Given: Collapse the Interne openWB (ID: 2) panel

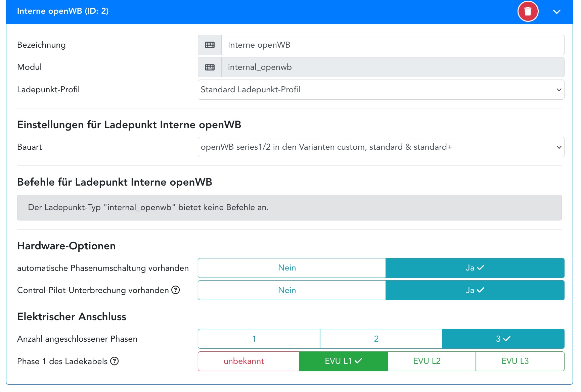Looking at the screenshot, I should [x=556, y=12].
